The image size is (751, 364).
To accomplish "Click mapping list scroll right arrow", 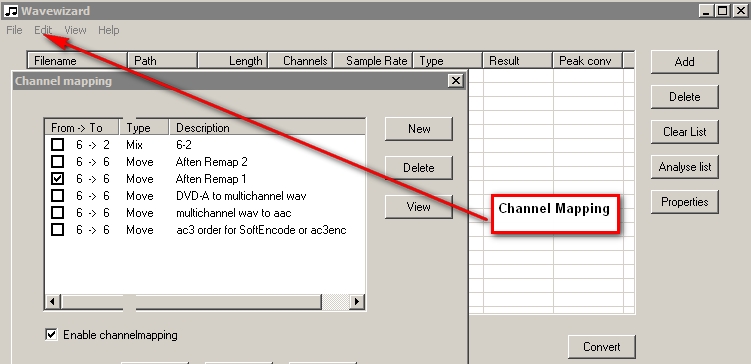I will pos(356,302).
